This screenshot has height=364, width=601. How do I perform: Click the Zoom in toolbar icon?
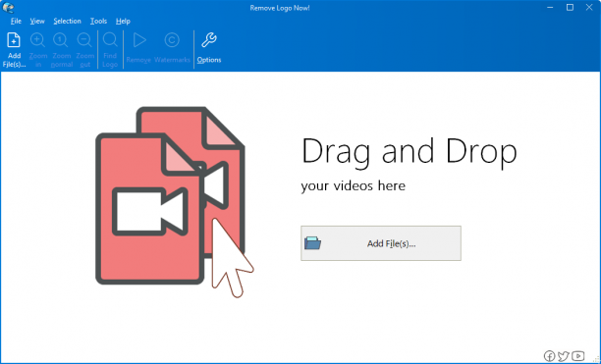tap(37, 40)
